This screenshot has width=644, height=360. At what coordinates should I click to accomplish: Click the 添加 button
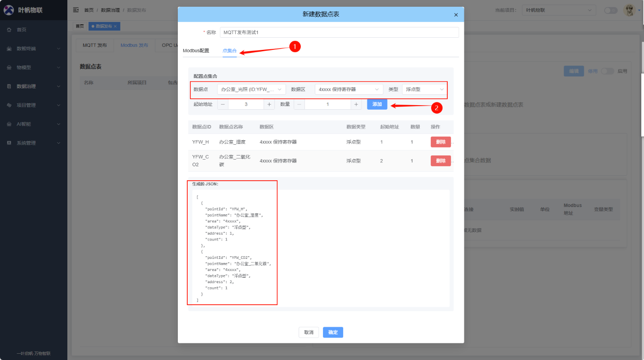pos(377,104)
